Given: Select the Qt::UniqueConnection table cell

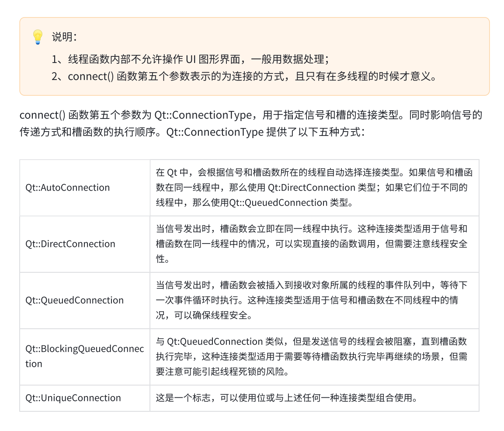Looking at the screenshot, I should [x=85, y=398].
